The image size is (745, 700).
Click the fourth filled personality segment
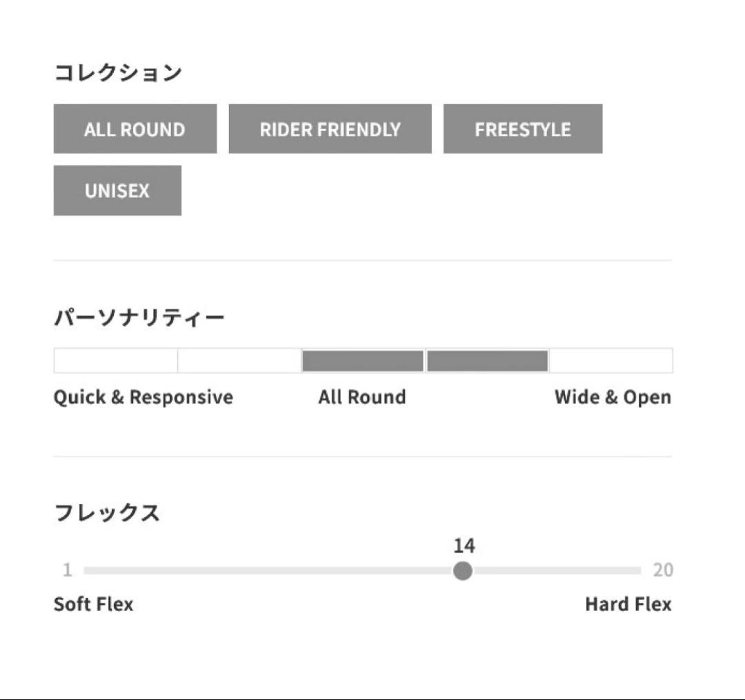[x=487, y=361]
